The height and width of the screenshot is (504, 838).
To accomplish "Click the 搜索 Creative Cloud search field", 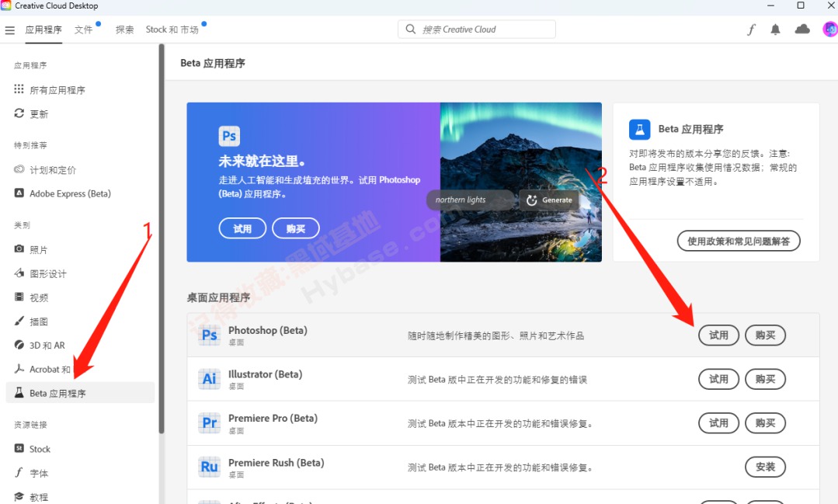I will coord(477,30).
